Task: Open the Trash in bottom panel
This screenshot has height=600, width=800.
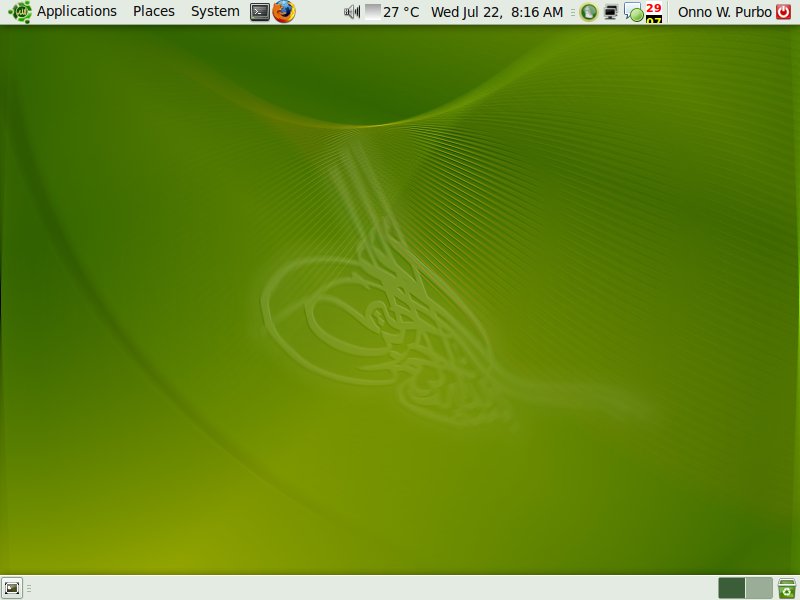Action: (x=787, y=588)
